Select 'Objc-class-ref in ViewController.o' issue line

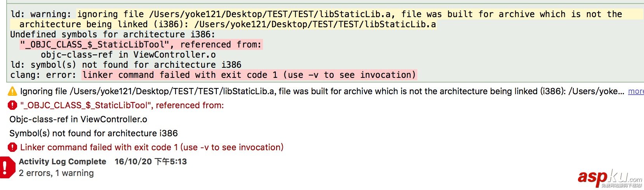[78, 119]
